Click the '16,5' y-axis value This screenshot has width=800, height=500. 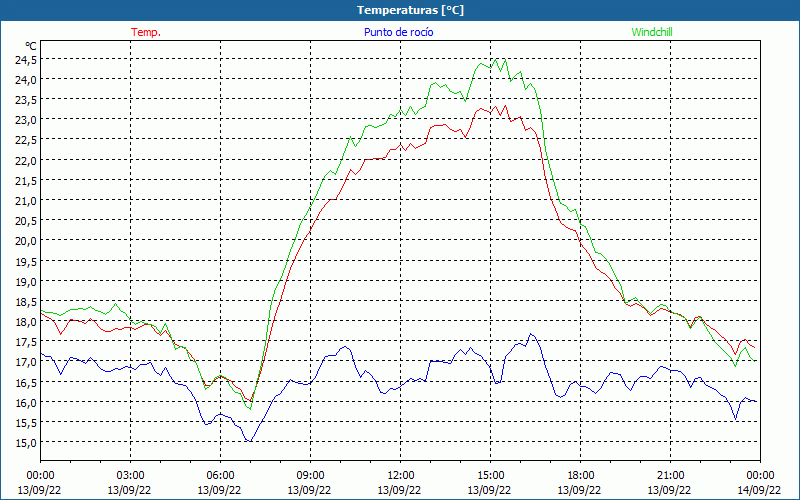click(26, 383)
